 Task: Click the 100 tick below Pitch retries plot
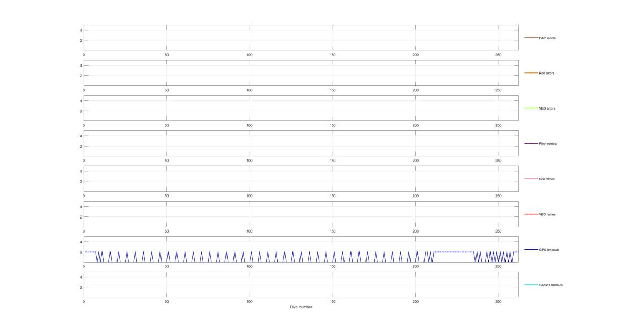tap(250, 161)
